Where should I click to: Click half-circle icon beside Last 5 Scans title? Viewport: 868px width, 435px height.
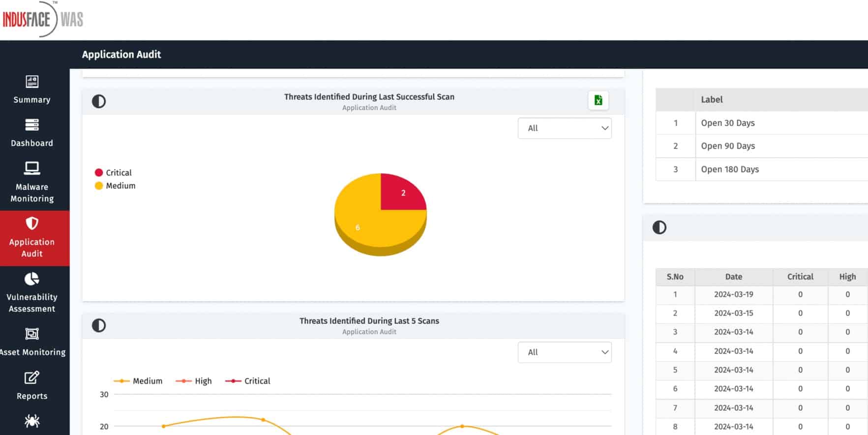point(99,325)
